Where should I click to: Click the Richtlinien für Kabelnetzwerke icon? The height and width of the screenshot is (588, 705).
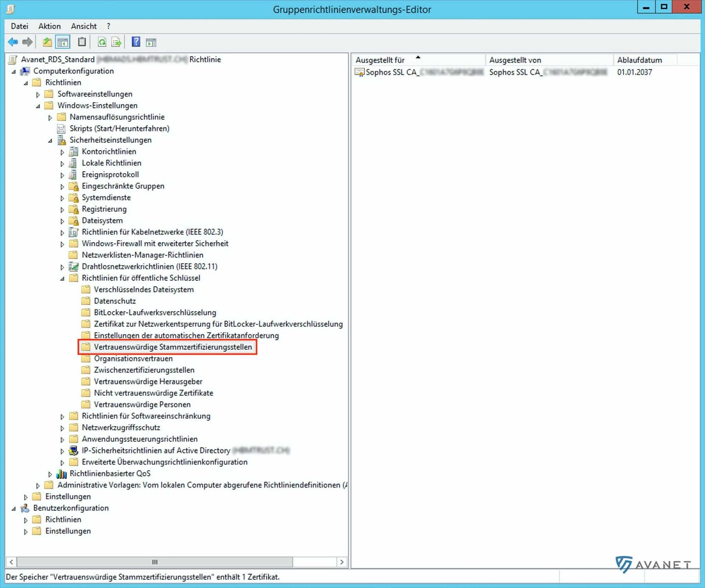73,232
